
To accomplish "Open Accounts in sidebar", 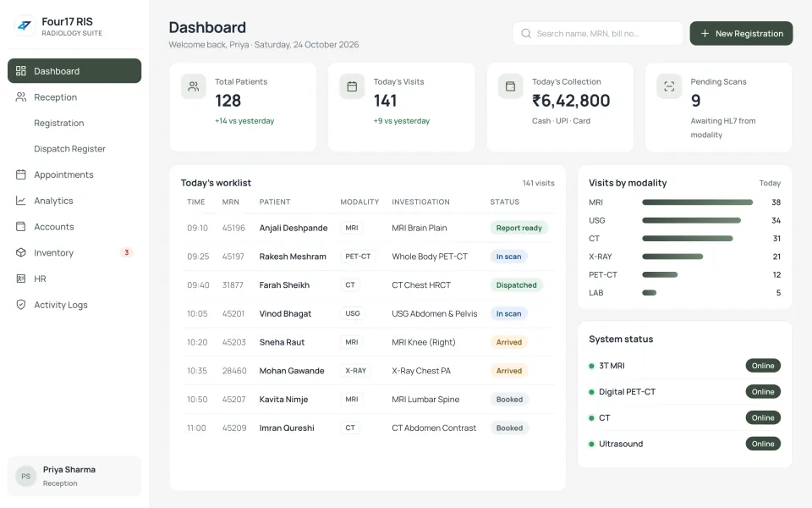I will pyautogui.click(x=74, y=227).
